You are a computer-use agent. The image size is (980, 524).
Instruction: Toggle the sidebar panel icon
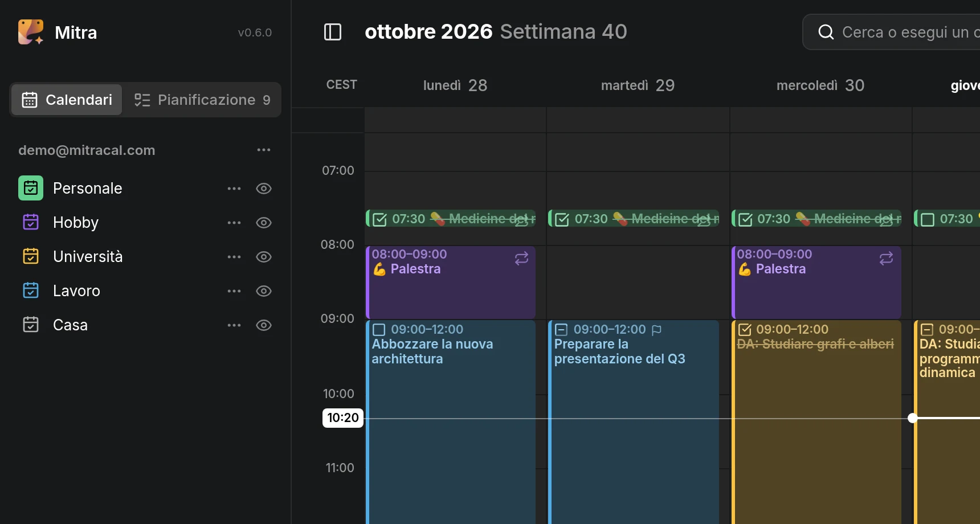pos(333,32)
